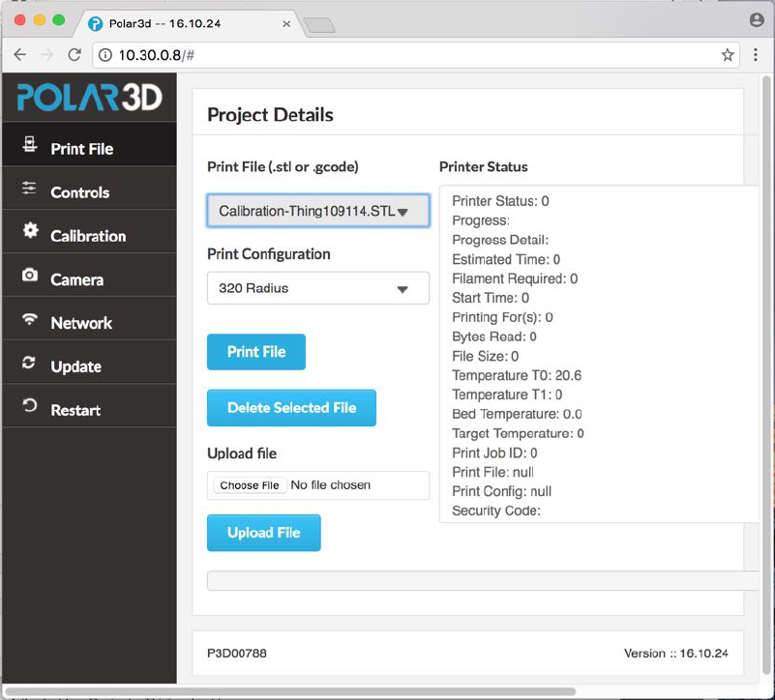The height and width of the screenshot is (700, 775).
Task: Close the Polar3d browser tab
Action: (x=286, y=24)
